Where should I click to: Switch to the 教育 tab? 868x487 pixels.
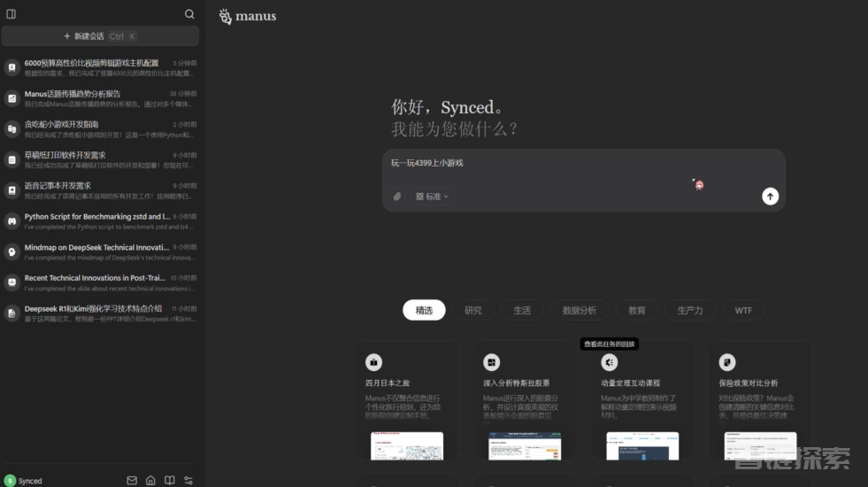(x=636, y=310)
